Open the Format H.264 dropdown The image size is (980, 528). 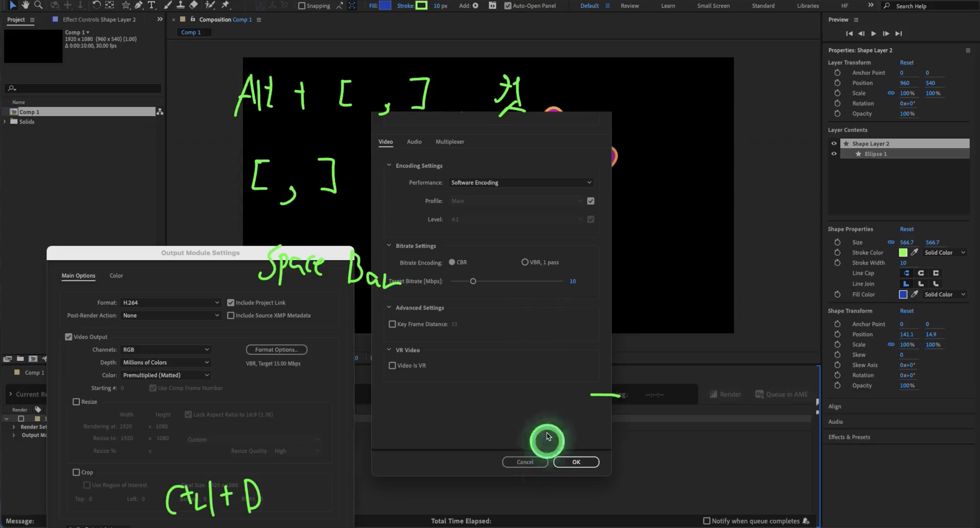[x=171, y=303]
